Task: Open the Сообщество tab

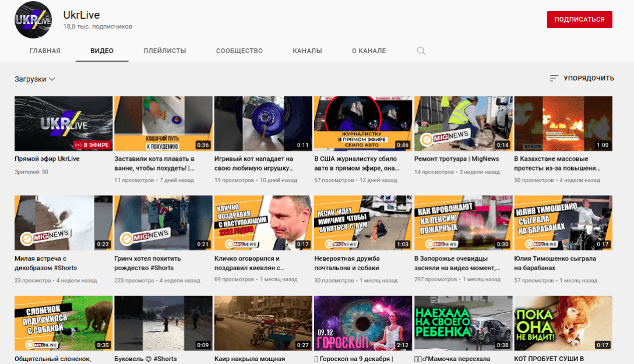Action: click(238, 51)
